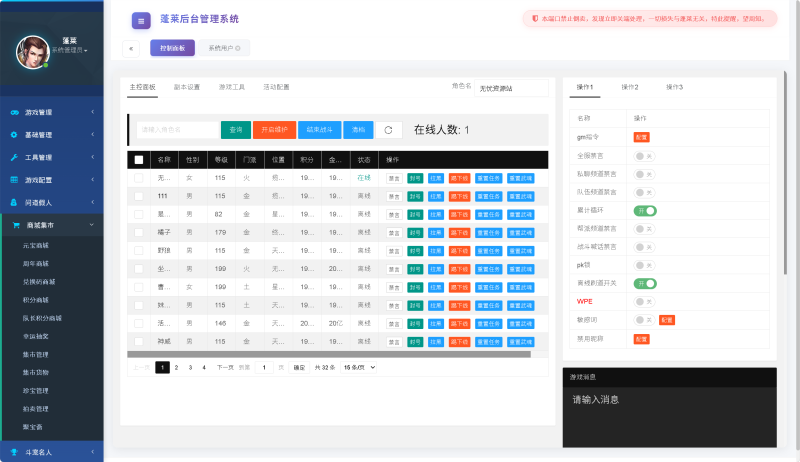The height and width of the screenshot is (462, 800).
Task: Tick the checkbox for row 神威
Action: point(139,342)
